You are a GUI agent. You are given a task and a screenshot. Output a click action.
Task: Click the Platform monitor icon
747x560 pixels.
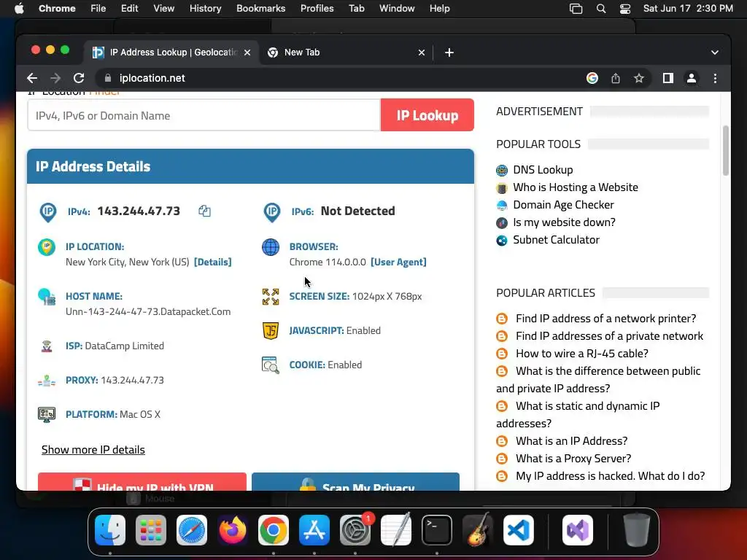point(47,415)
